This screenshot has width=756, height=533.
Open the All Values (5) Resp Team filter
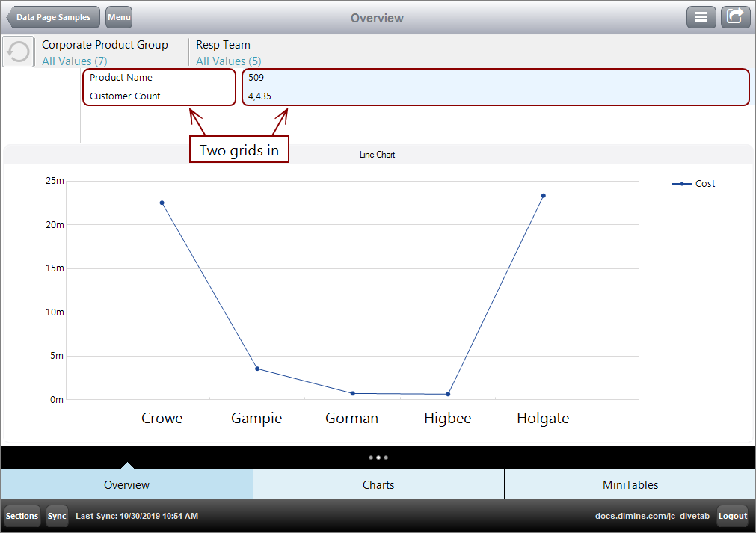[x=228, y=61]
